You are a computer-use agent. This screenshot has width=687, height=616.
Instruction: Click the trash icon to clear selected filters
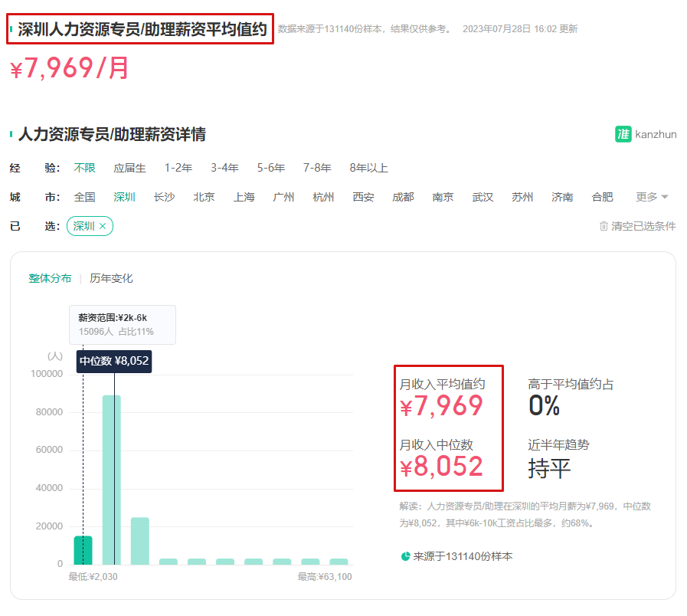604,226
